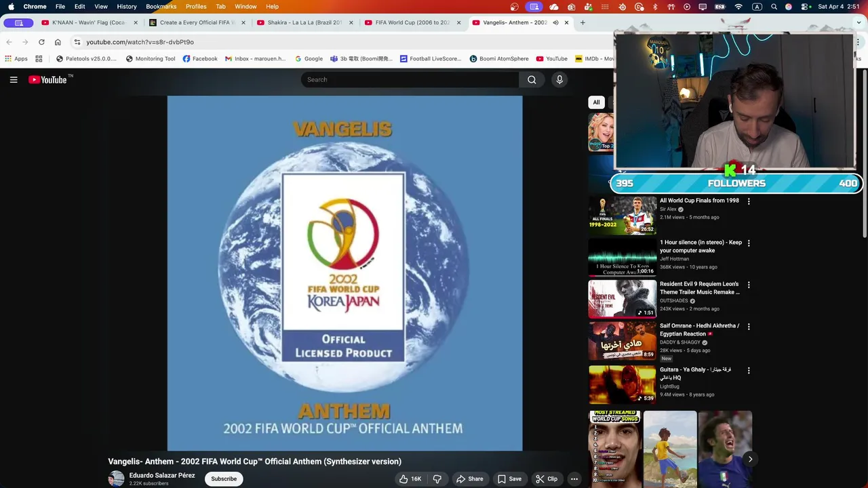Open the Bookmarks menu in menu bar

161,7
